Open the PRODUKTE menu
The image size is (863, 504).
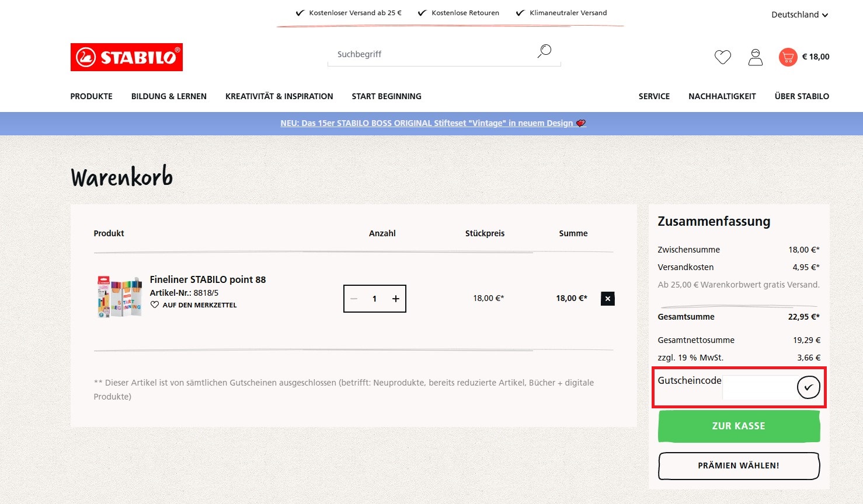pos(92,96)
